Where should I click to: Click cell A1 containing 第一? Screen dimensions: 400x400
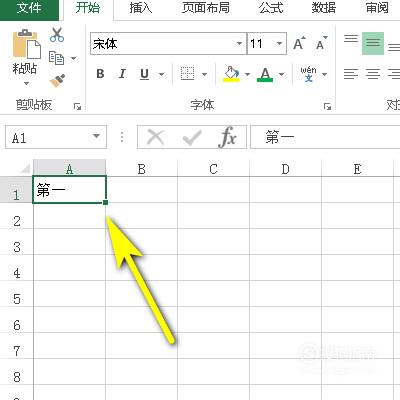pyautogui.click(x=69, y=190)
